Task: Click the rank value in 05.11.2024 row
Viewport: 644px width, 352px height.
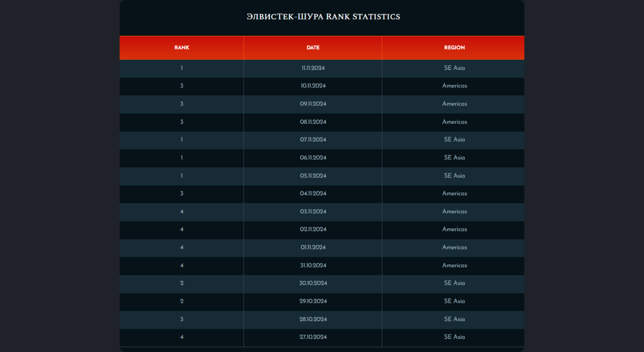Action: 182,176
